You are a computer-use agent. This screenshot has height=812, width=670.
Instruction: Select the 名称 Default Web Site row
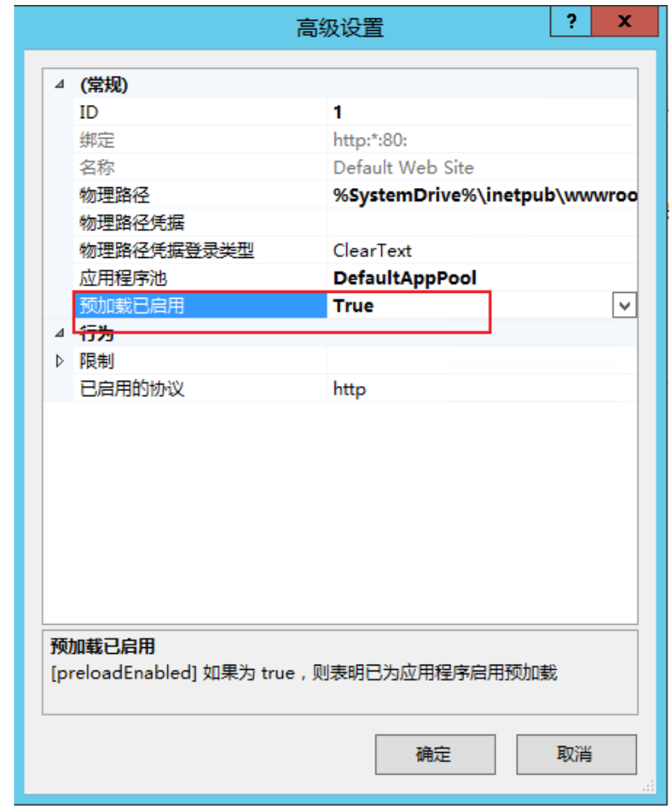click(x=355, y=167)
